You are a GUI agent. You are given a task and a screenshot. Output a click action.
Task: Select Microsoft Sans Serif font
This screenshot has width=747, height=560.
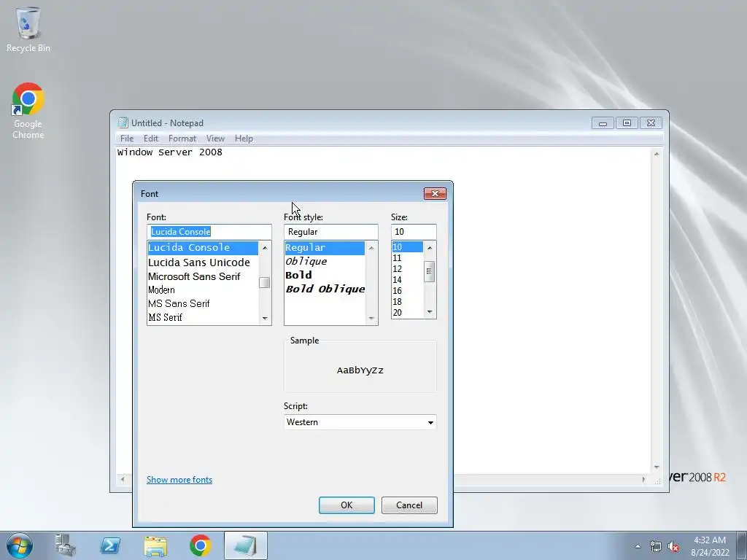coord(203,276)
